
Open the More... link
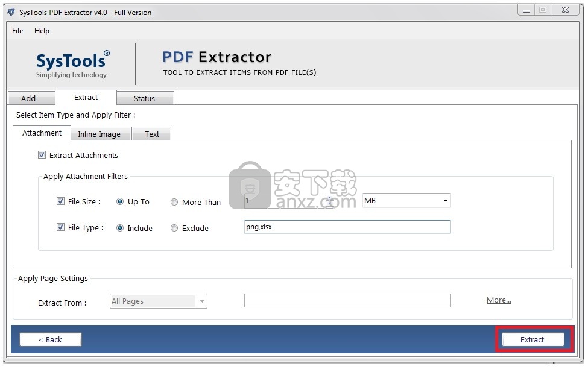pos(499,300)
